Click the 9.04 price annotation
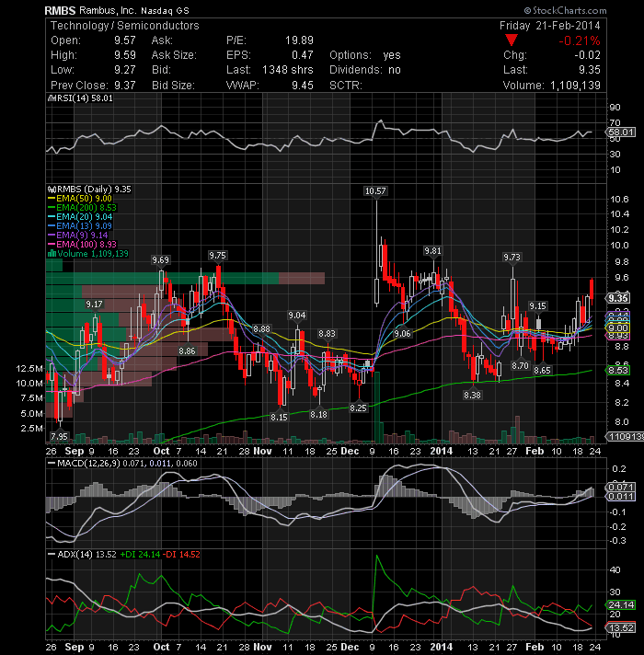 tap(297, 315)
